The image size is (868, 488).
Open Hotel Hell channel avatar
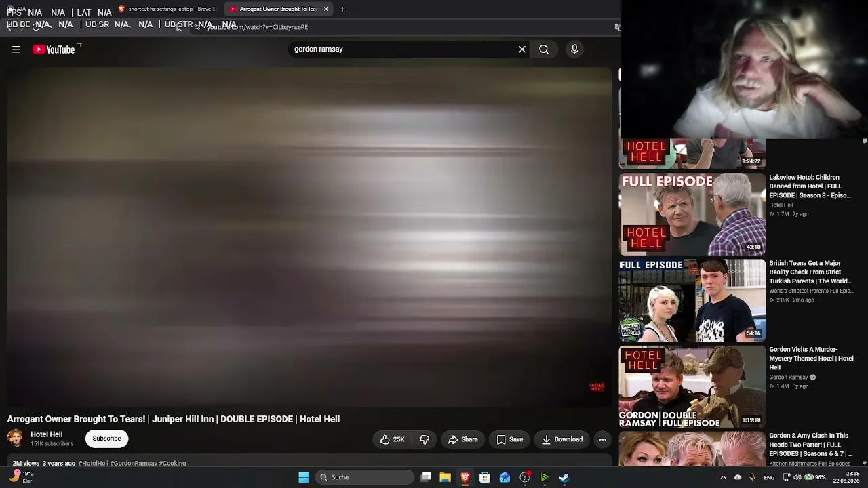click(x=16, y=439)
